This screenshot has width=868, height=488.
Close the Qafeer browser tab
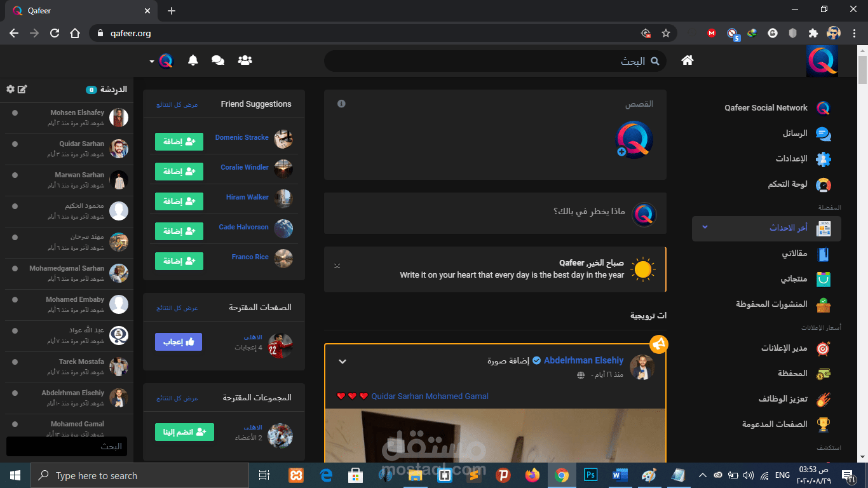148,11
